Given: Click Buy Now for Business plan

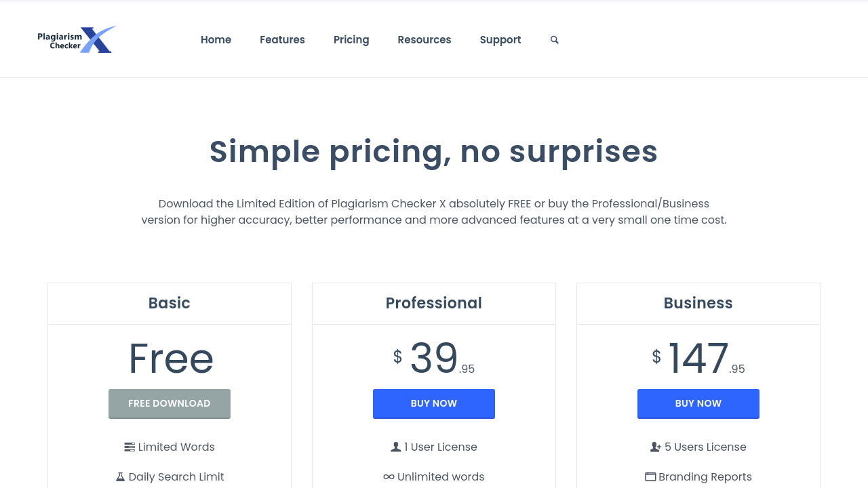Looking at the screenshot, I should 698,404.
